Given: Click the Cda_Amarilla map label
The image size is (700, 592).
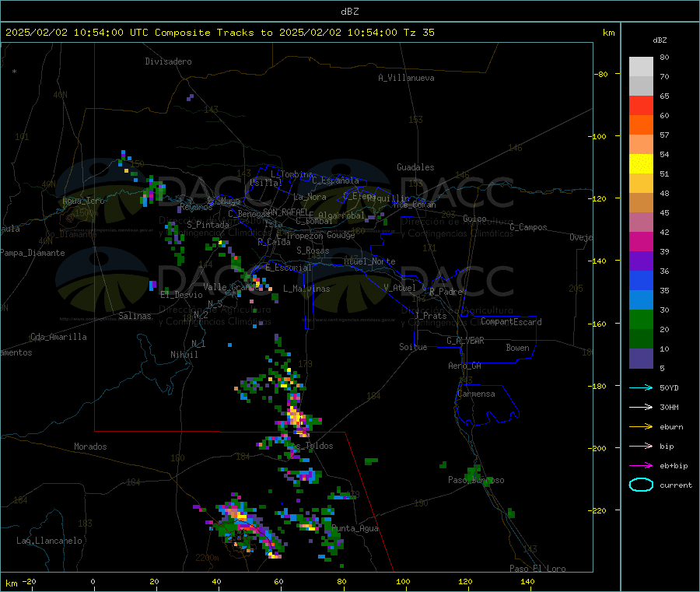Looking at the screenshot, I should 58,337.
